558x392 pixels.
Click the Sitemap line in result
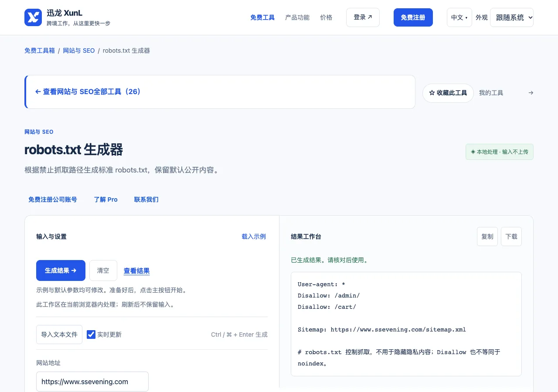point(382,330)
